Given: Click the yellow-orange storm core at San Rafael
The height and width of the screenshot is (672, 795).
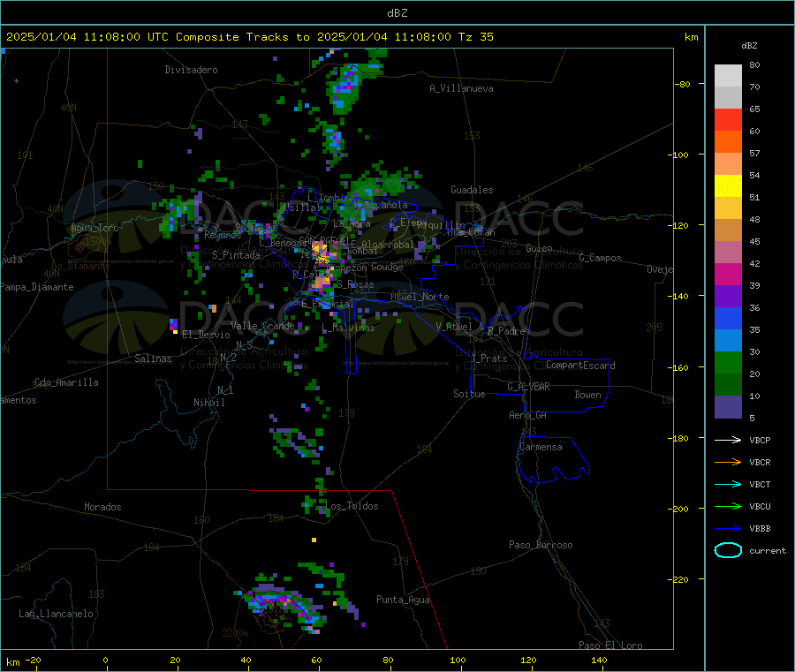Looking at the screenshot, I should tap(321, 251).
